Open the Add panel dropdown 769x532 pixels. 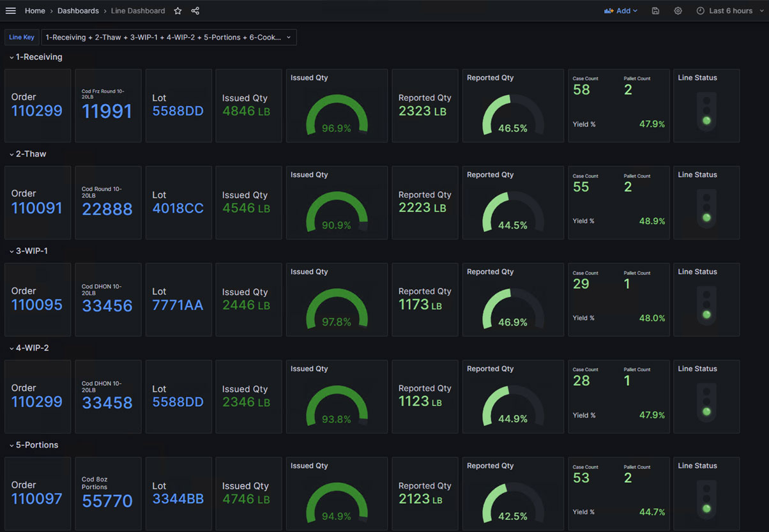point(621,11)
